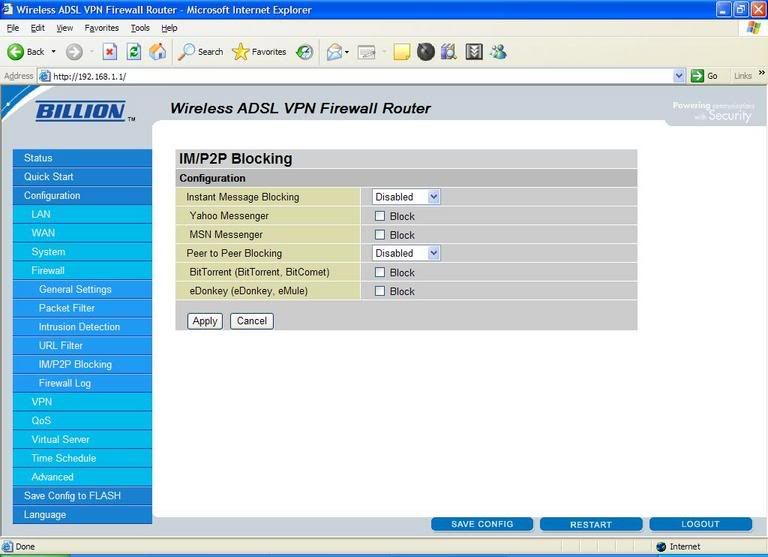Select URL Filter in the sidebar
This screenshot has height=557, width=768.
point(61,346)
